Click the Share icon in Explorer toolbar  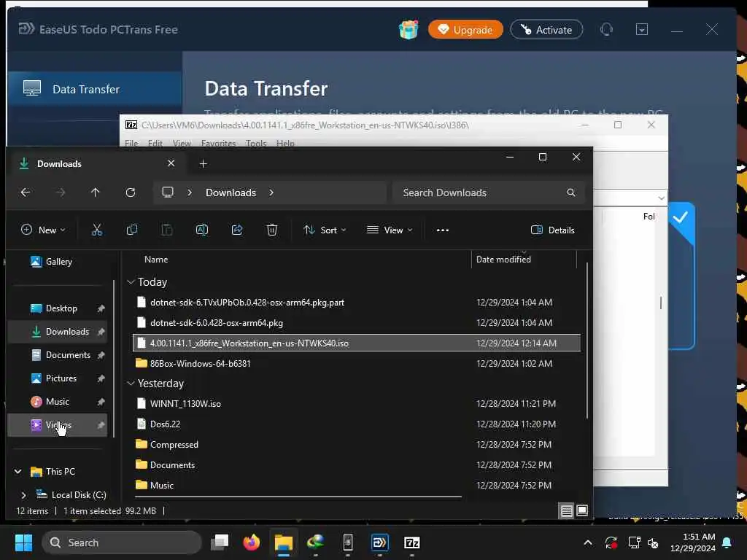click(x=237, y=230)
